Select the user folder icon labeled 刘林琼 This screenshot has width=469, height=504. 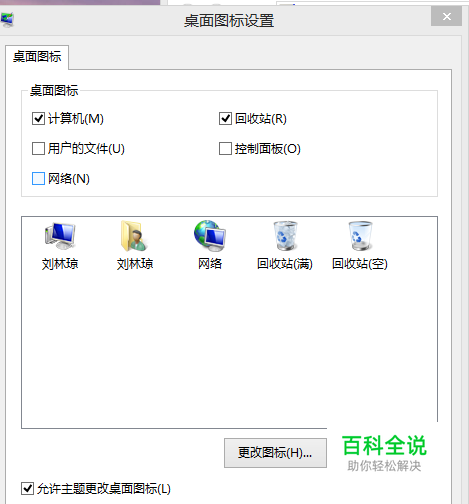point(134,236)
